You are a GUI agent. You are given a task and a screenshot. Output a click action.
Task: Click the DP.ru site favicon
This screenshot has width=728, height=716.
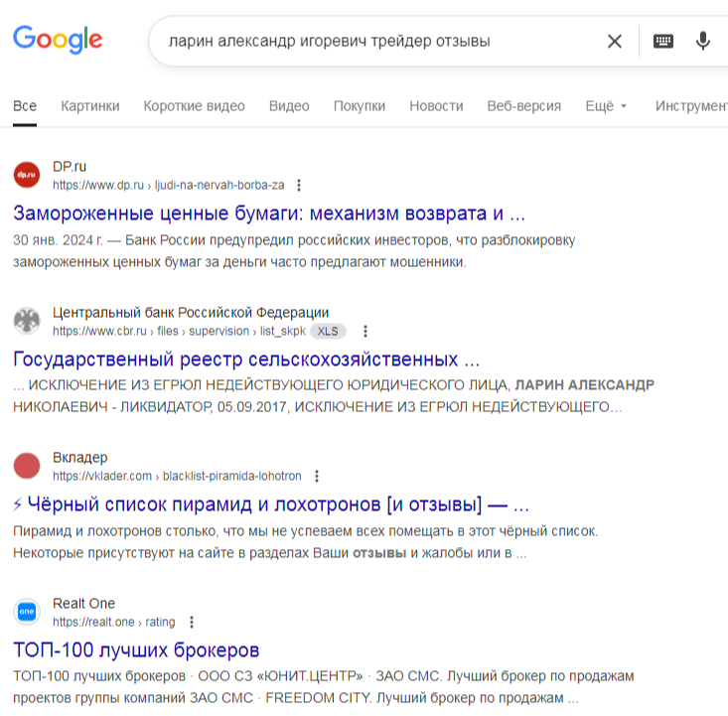tap(27, 175)
